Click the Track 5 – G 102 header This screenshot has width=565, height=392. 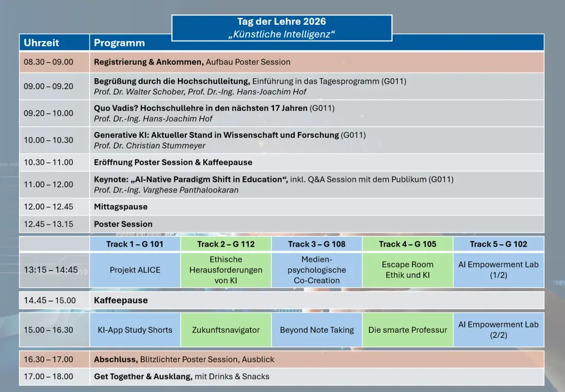click(x=498, y=244)
